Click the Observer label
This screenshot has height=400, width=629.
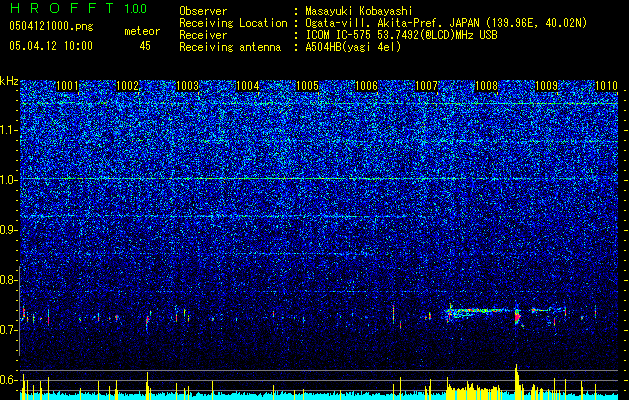(203, 11)
